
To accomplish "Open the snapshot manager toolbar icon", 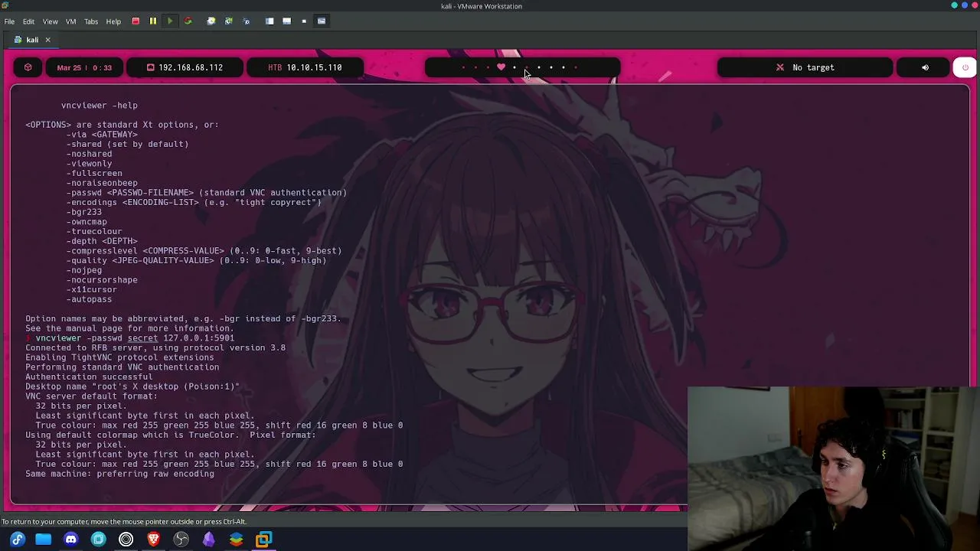I will pyautogui.click(x=246, y=21).
